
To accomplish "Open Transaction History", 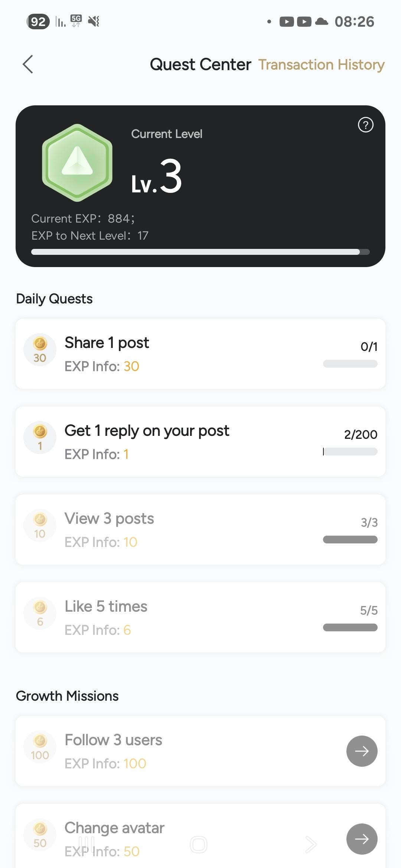I will point(321,65).
